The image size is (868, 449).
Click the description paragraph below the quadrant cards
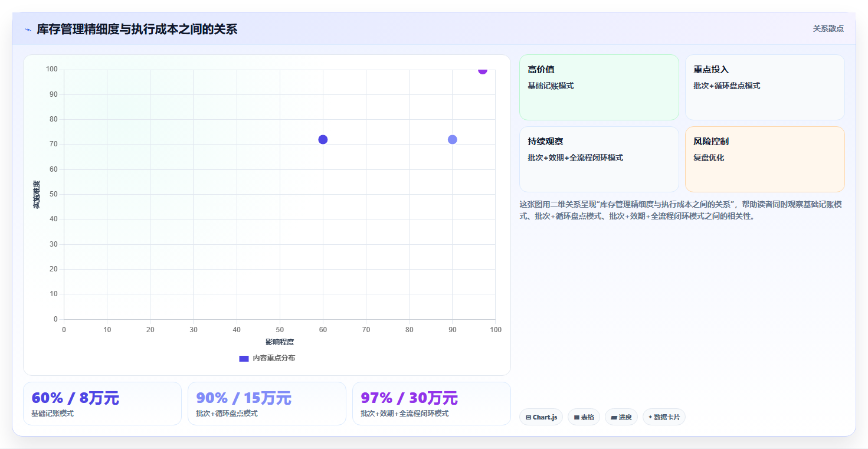click(682, 210)
